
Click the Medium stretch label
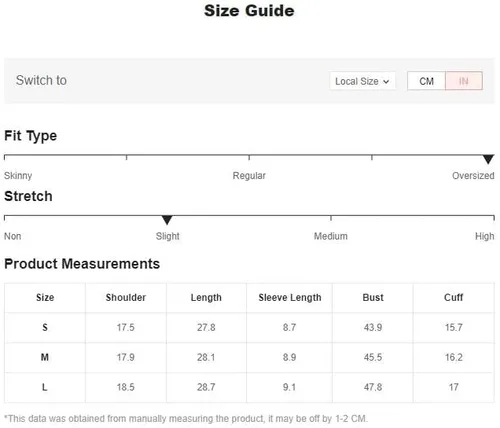pyautogui.click(x=331, y=236)
